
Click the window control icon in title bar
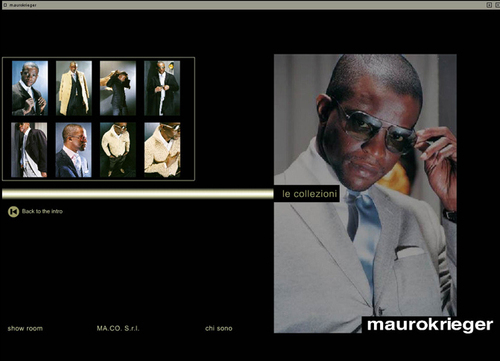coord(489,5)
